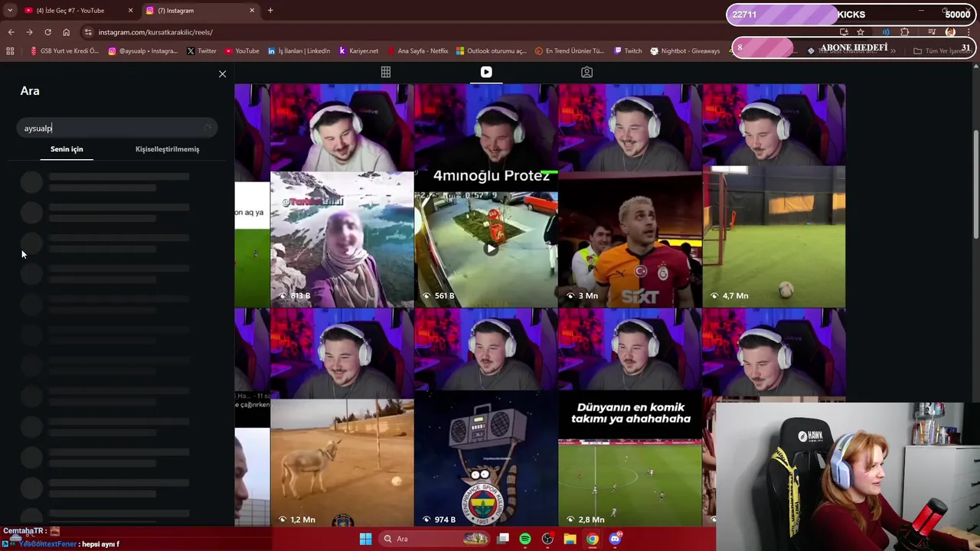Open the YouTube bookmark
This screenshot has height=551, width=980.
pos(242,51)
